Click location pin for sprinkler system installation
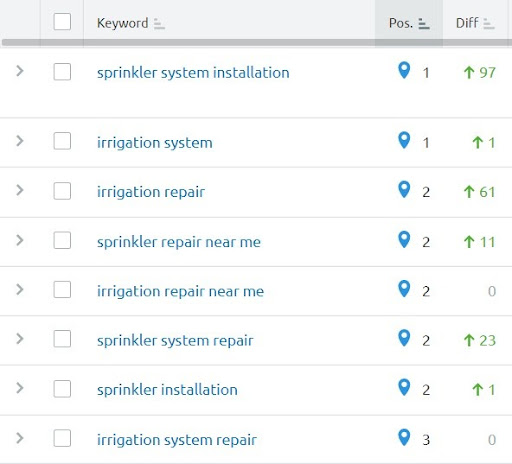The width and height of the screenshot is (512, 464). click(x=404, y=70)
